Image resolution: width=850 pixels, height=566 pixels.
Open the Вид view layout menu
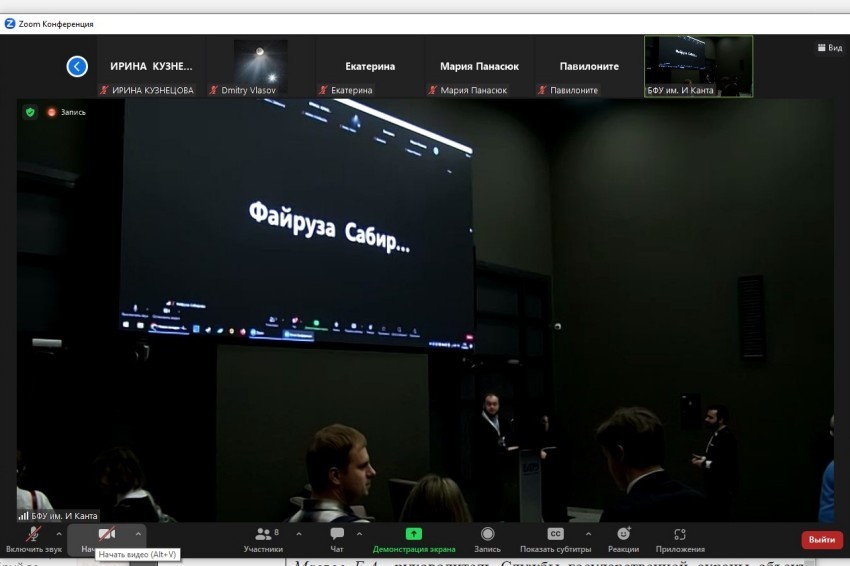point(829,47)
